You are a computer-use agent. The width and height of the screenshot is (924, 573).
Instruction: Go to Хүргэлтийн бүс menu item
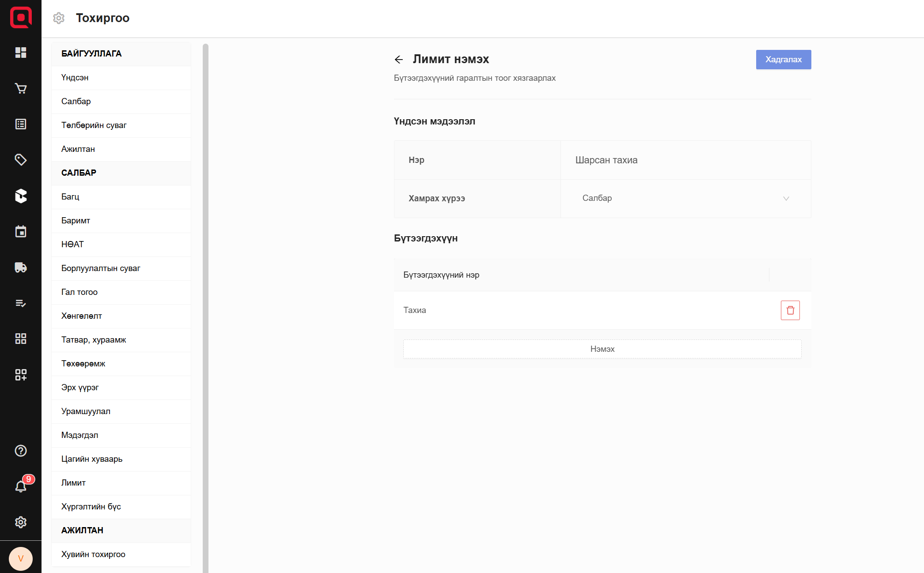[x=91, y=507]
